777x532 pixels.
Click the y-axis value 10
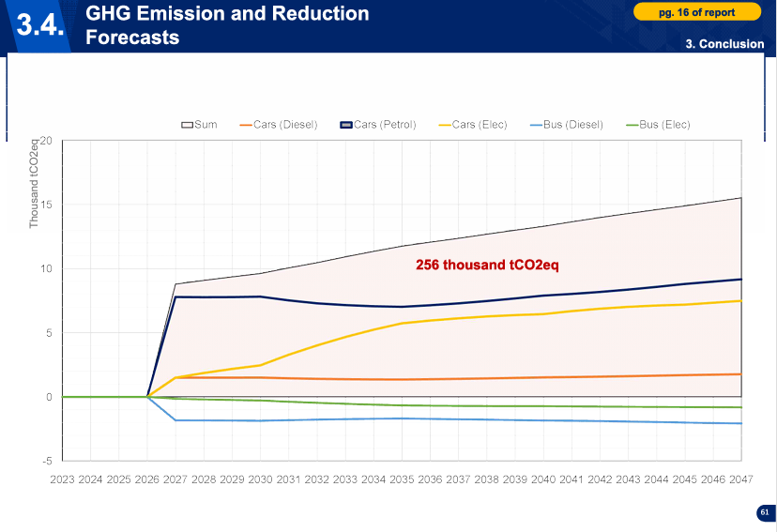coord(45,269)
